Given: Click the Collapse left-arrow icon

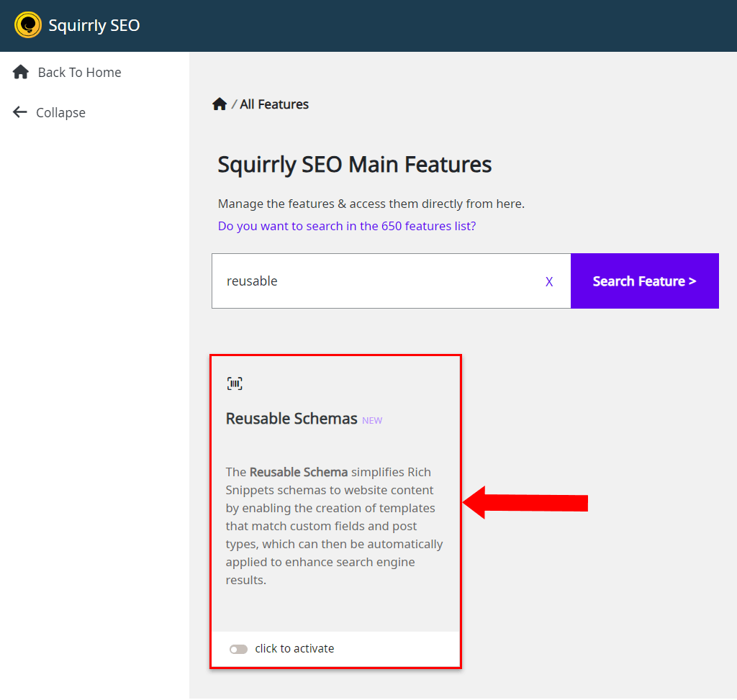Looking at the screenshot, I should tap(19, 112).
